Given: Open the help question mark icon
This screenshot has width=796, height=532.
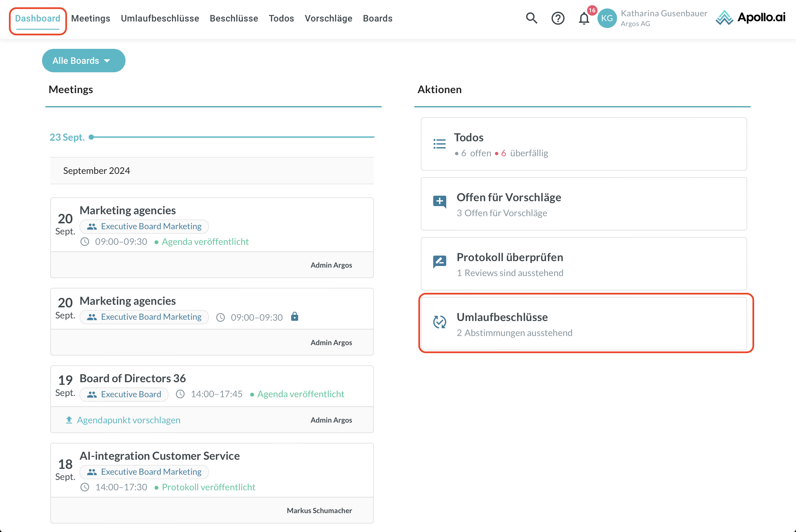Looking at the screenshot, I should pyautogui.click(x=558, y=18).
